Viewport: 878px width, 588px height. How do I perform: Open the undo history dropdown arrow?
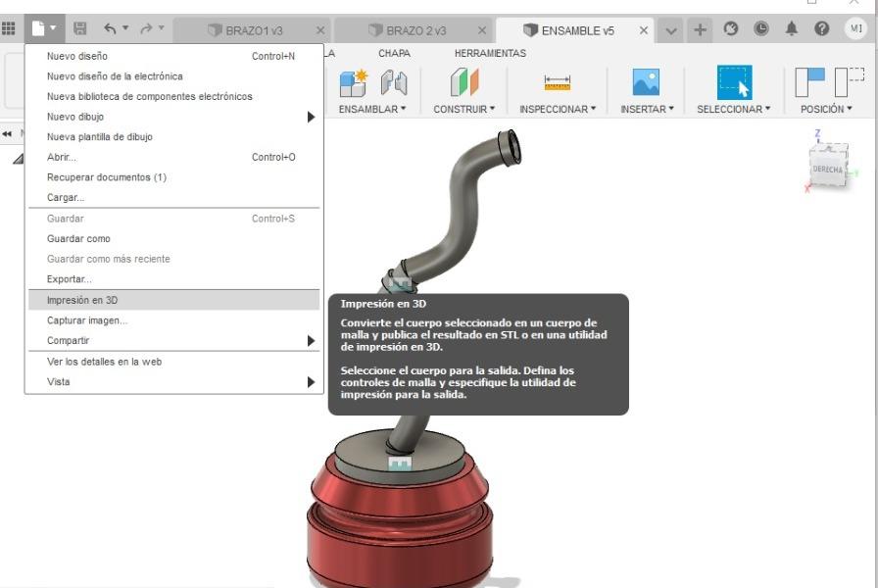[125, 27]
